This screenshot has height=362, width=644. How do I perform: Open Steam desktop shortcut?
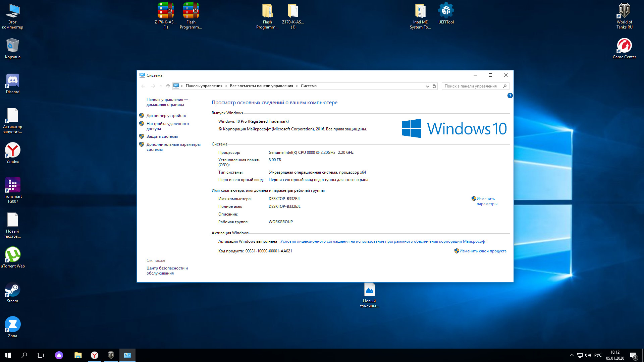coord(13,293)
